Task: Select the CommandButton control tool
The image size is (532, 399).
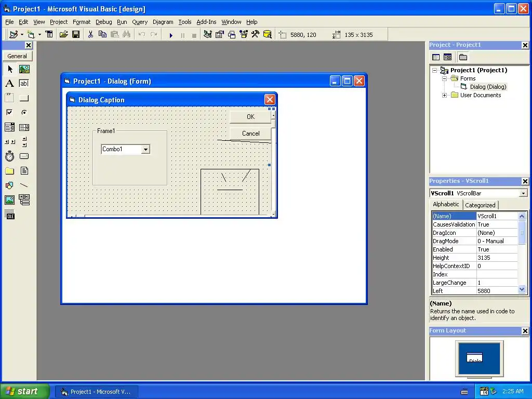Action: [24, 98]
